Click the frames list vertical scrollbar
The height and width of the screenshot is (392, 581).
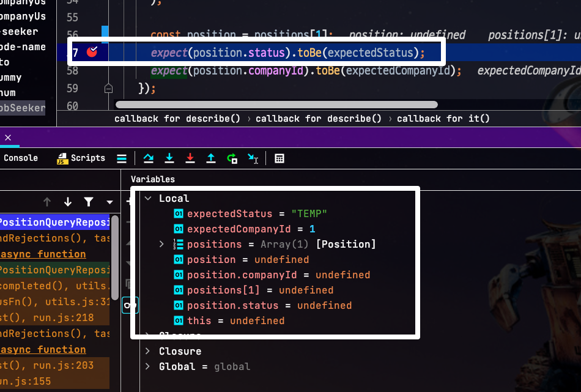pos(115,257)
